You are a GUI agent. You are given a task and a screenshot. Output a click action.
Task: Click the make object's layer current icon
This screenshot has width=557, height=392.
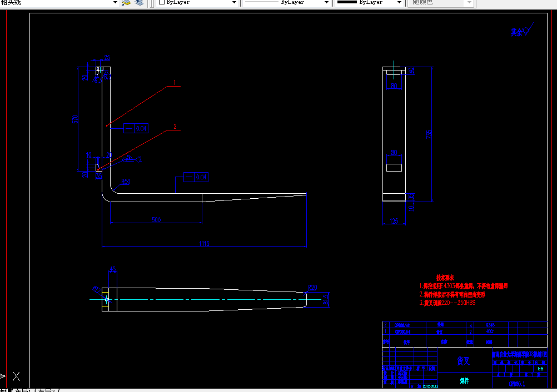click(x=126, y=2)
